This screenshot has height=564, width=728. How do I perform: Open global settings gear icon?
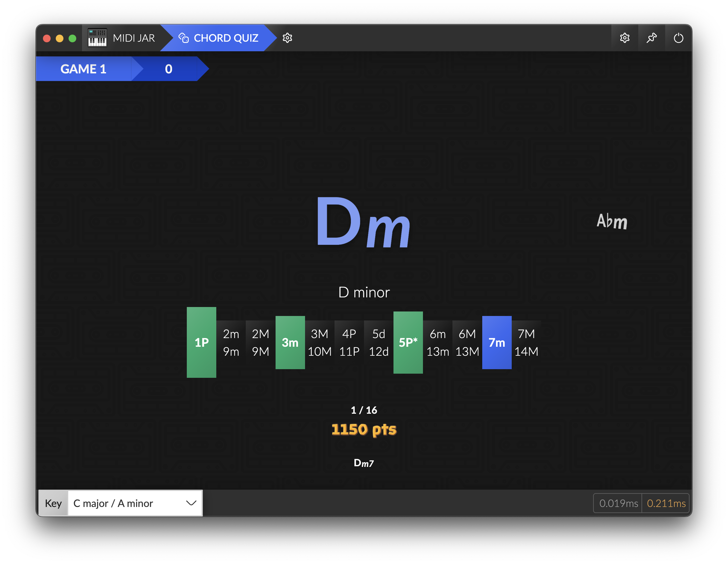(624, 38)
